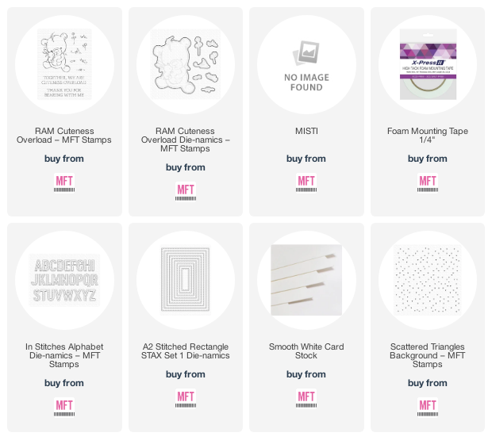Click A2 Stitched Rectangle STAX Set 1 title
This screenshot has height=448, width=492.
(186, 350)
